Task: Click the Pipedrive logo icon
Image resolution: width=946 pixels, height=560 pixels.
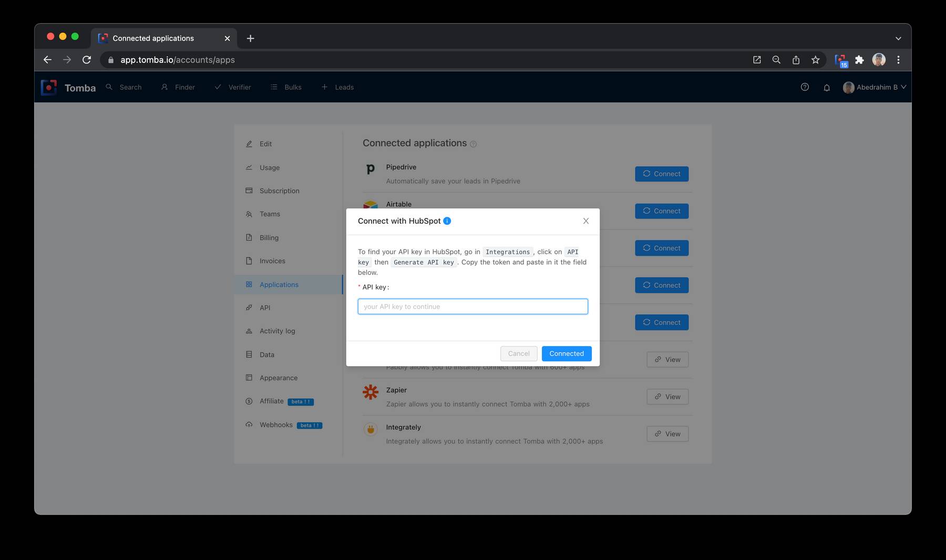Action: [x=371, y=169]
